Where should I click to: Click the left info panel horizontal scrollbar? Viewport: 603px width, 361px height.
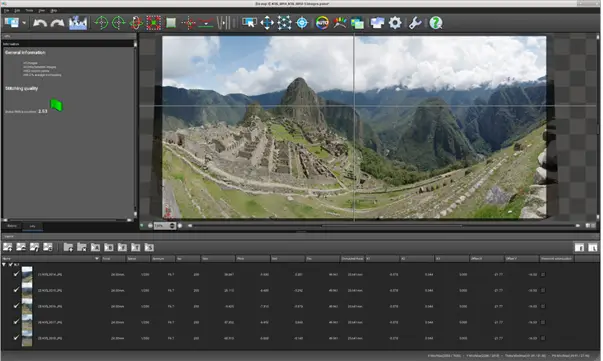(67, 220)
